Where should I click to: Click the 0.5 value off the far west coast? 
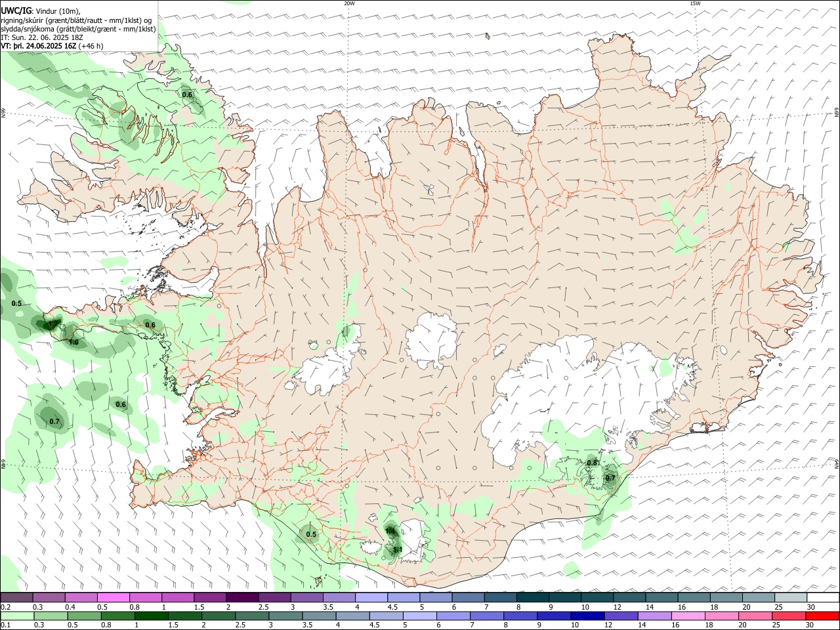click(x=16, y=303)
